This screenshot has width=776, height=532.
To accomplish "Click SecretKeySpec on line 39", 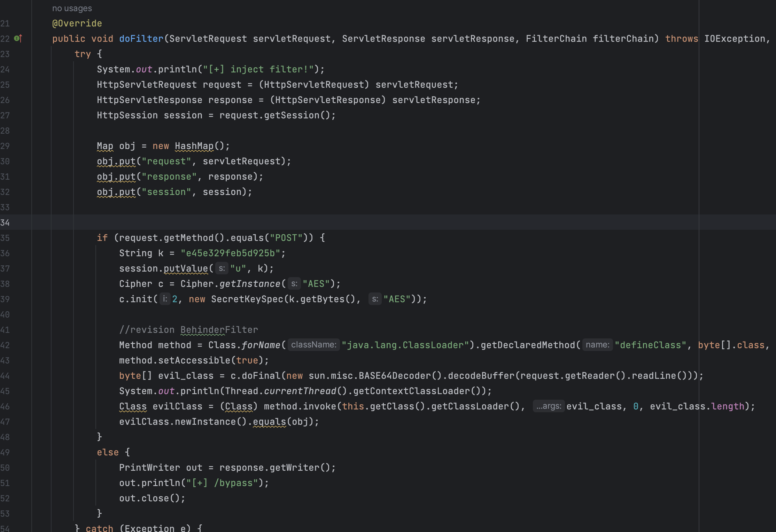I will pos(247,299).
